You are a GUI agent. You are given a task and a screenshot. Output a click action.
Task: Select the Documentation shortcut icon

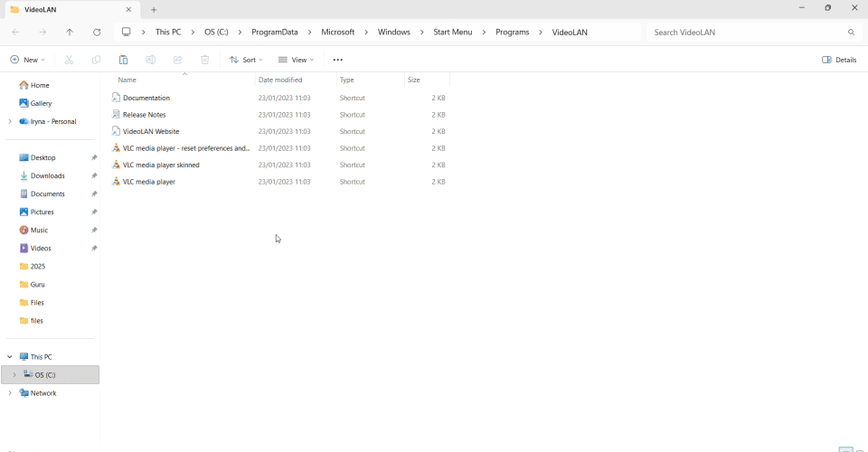coord(116,98)
